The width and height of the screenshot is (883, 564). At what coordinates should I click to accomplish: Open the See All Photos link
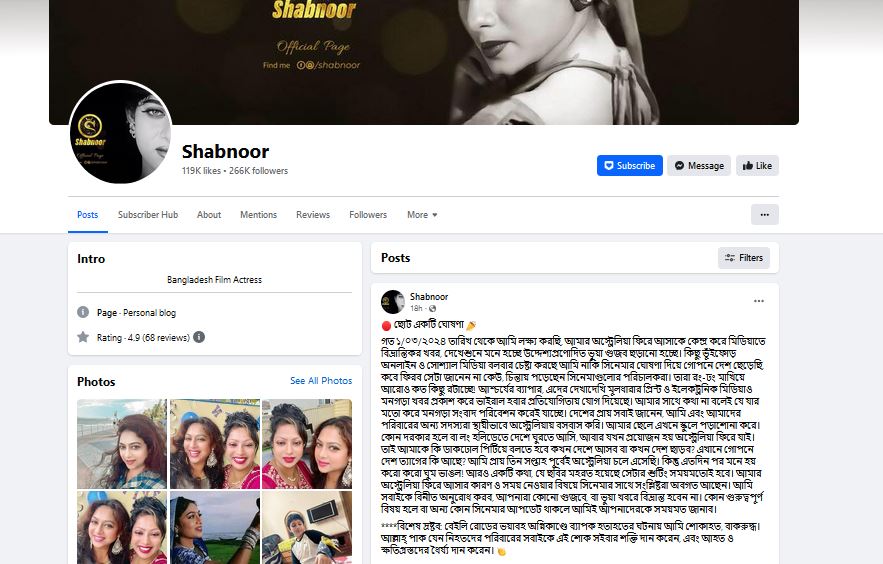point(321,381)
